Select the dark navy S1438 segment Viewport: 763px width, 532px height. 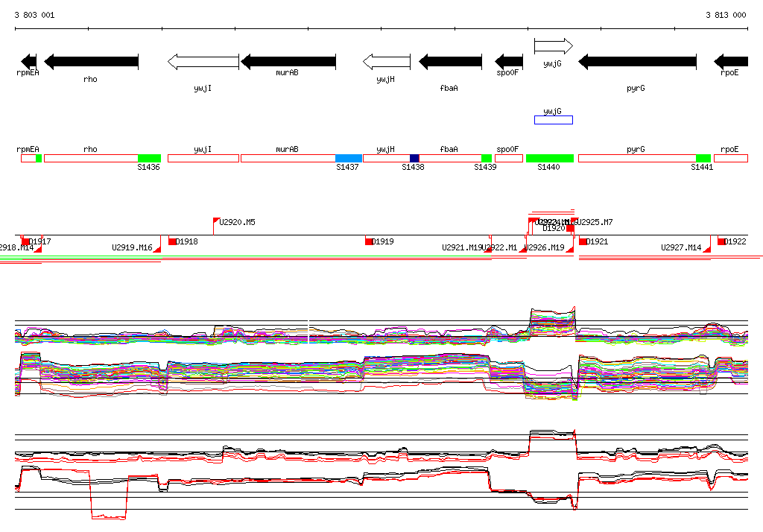414,158
